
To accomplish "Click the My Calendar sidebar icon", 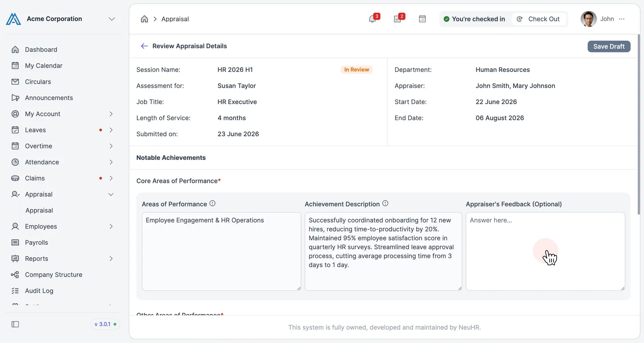I will tap(15, 66).
